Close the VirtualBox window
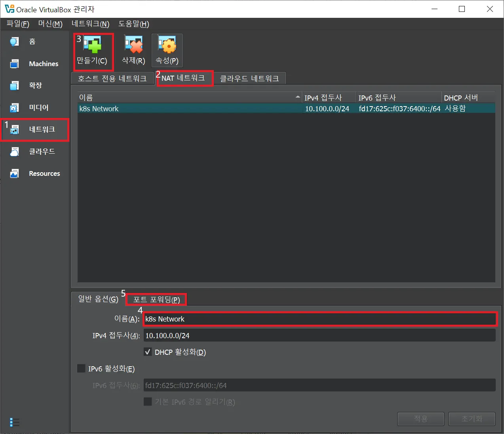 tap(490, 9)
